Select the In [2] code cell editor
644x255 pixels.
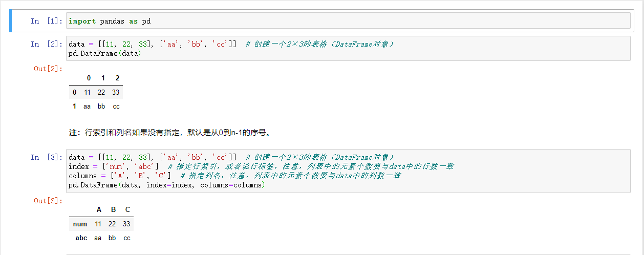pyautogui.click(x=348, y=49)
